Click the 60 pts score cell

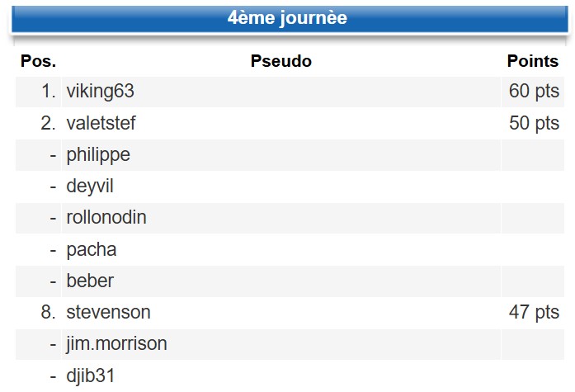(x=534, y=91)
